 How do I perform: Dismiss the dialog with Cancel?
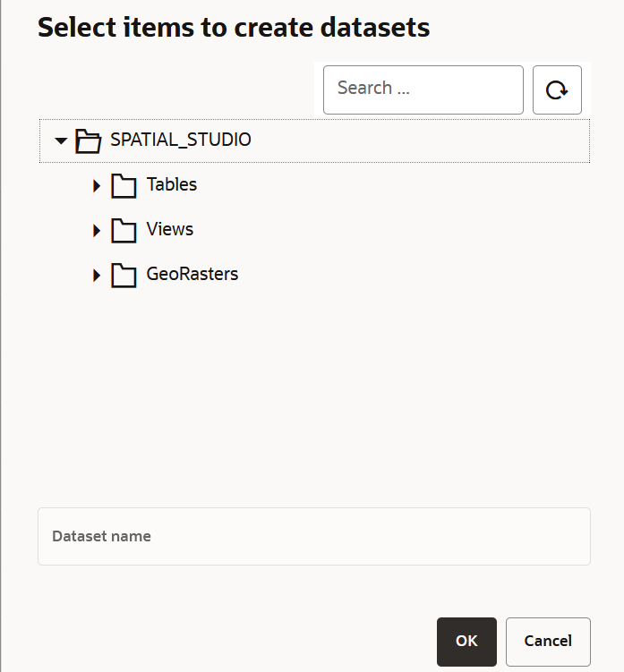click(548, 642)
